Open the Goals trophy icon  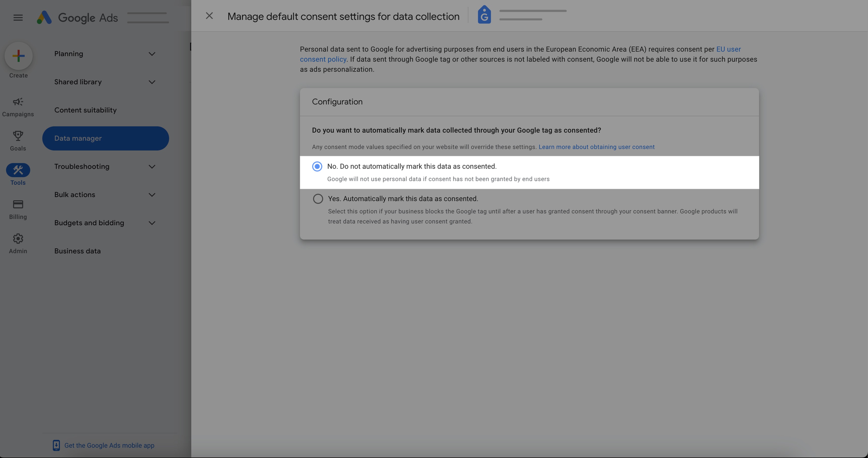pos(18,136)
